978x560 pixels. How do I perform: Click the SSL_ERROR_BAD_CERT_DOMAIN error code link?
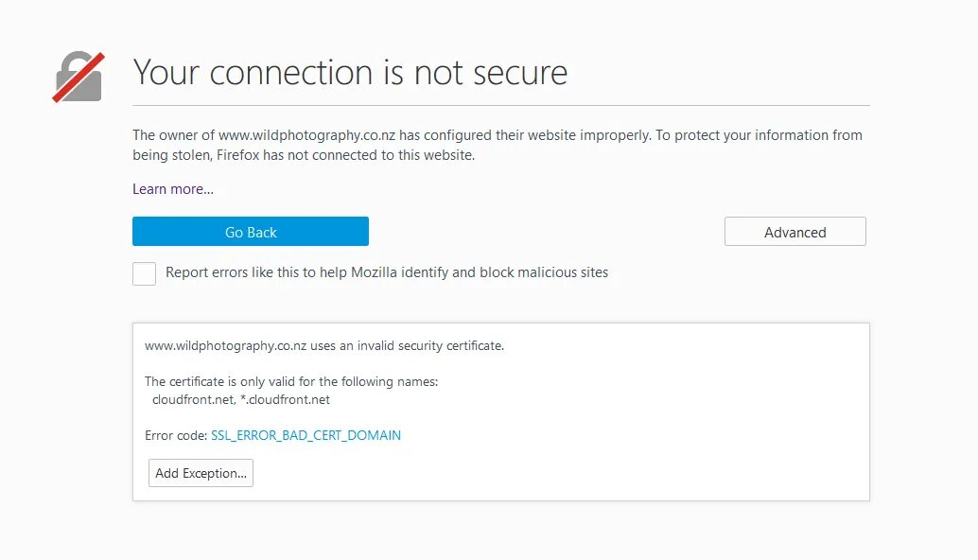(306, 435)
